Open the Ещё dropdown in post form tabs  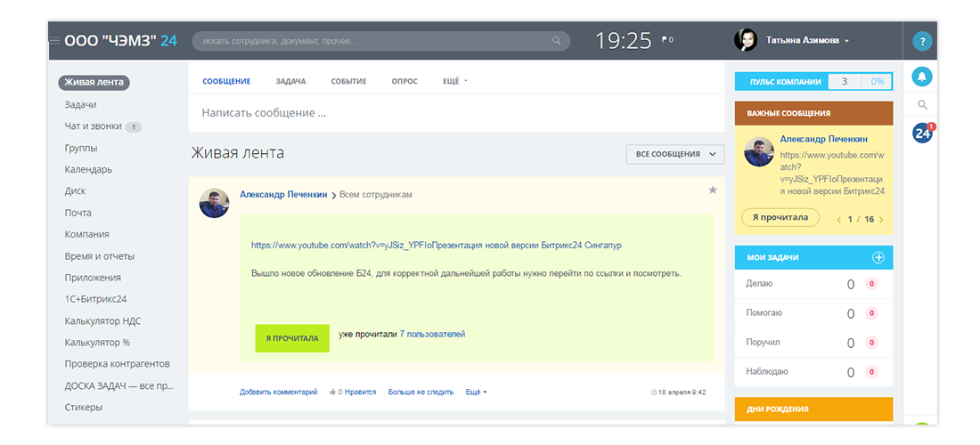(x=454, y=81)
